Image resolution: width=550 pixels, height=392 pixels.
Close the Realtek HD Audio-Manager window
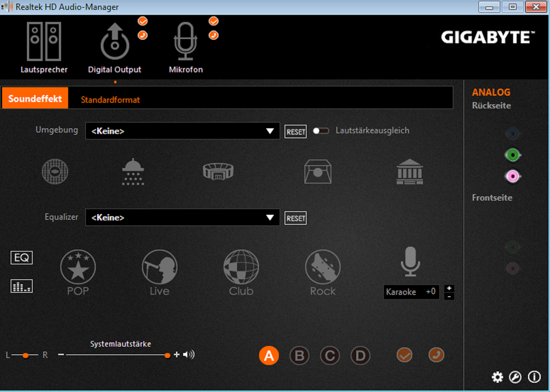tap(536, 7)
